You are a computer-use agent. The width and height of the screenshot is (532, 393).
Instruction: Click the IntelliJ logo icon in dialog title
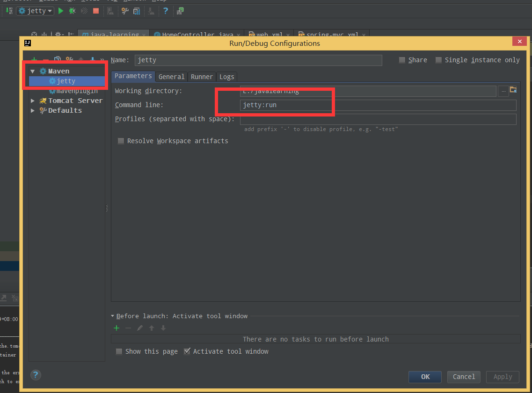tap(28, 43)
